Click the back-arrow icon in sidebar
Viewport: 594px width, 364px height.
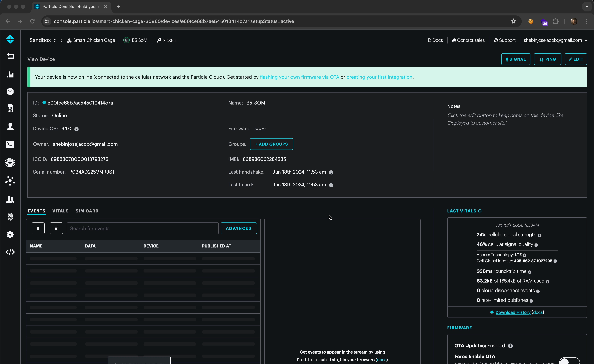pyautogui.click(x=10, y=56)
